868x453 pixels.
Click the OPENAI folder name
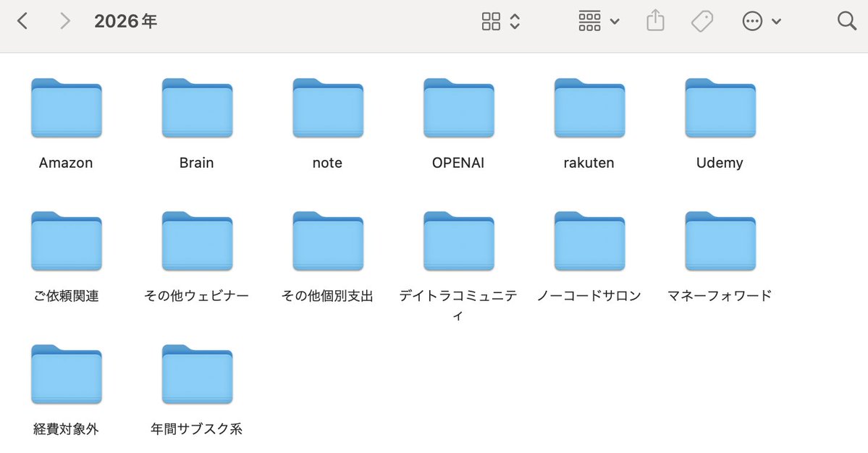(x=458, y=163)
